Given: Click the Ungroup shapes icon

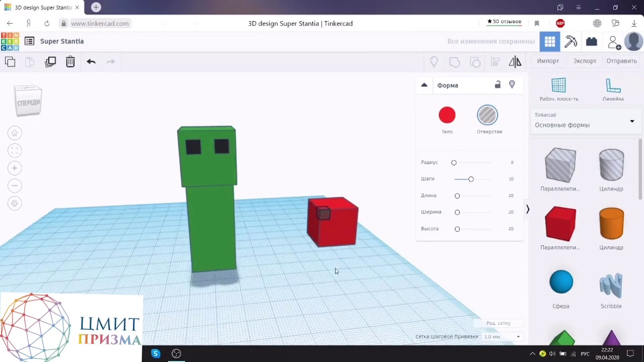Looking at the screenshot, I should click(x=475, y=61).
